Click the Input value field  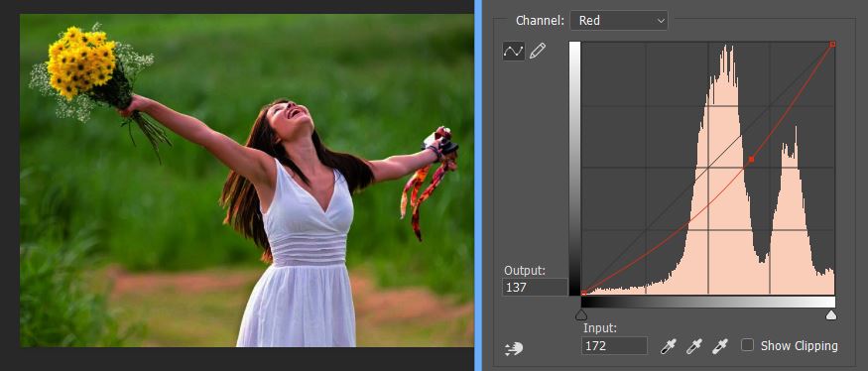(614, 345)
